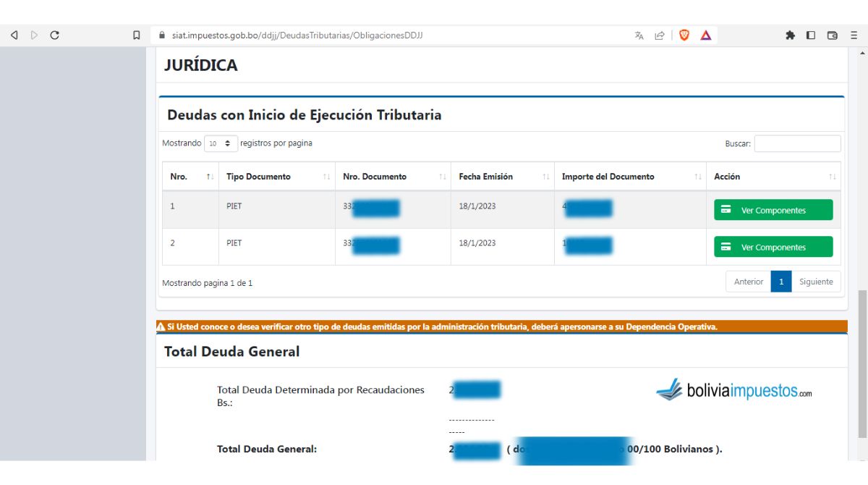Viewport: 868px width, 485px height.
Task: Open the browser hamburger menu
Action: [854, 35]
